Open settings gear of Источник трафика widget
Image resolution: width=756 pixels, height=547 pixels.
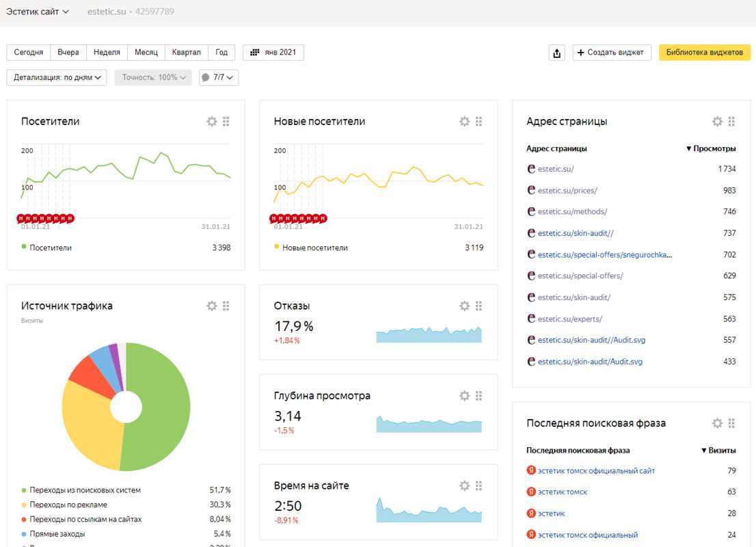coord(212,306)
